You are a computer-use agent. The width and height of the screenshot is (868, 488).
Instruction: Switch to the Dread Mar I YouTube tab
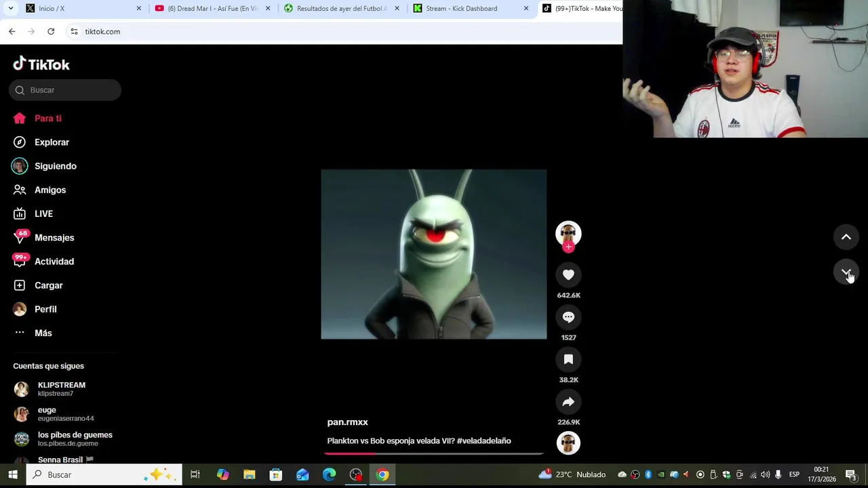click(212, 8)
